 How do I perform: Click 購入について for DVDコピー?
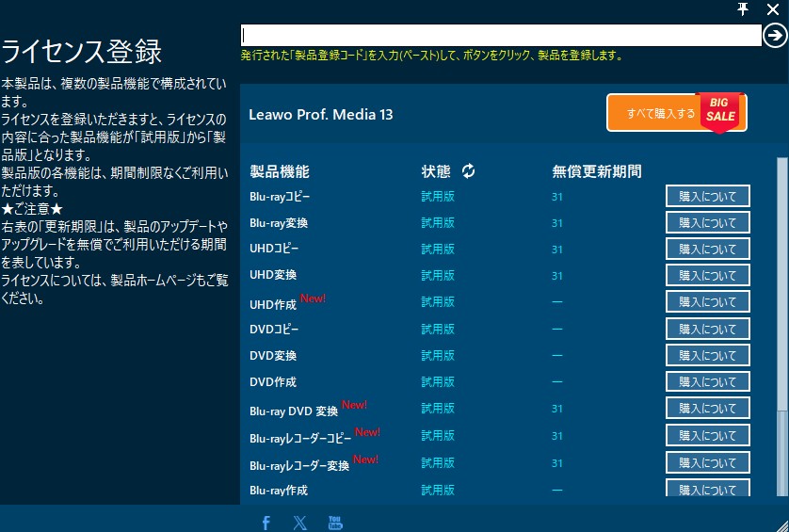click(707, 329)
